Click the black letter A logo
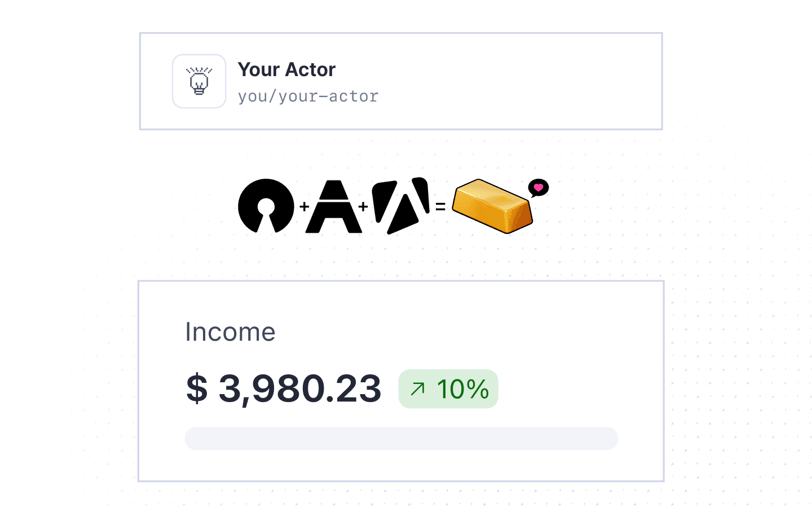Screen dimensions: 812x508 [x=334, y=206]
